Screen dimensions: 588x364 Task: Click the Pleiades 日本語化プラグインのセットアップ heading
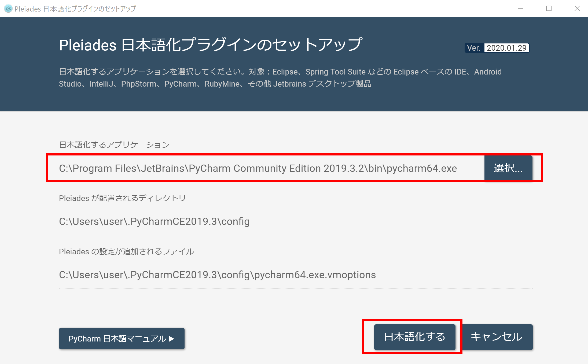[x=211, y=45]
